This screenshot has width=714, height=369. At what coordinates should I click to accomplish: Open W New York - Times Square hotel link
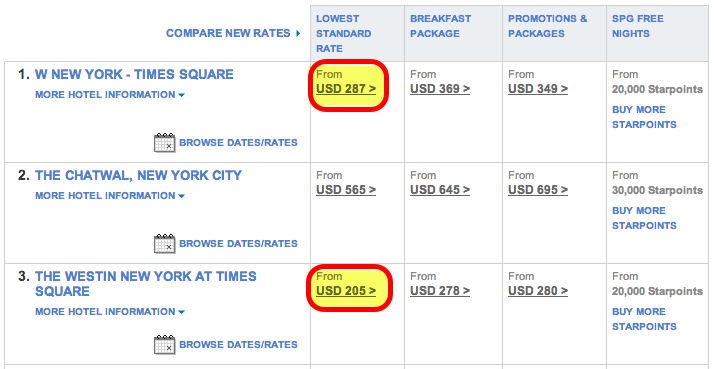coord(134,74)
